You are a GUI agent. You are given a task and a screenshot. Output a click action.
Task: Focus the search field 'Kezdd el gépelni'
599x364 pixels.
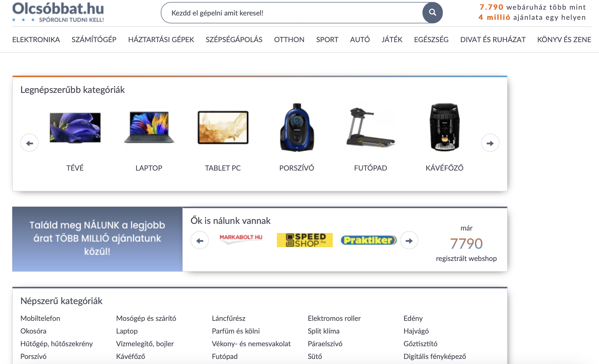point(292,13)
